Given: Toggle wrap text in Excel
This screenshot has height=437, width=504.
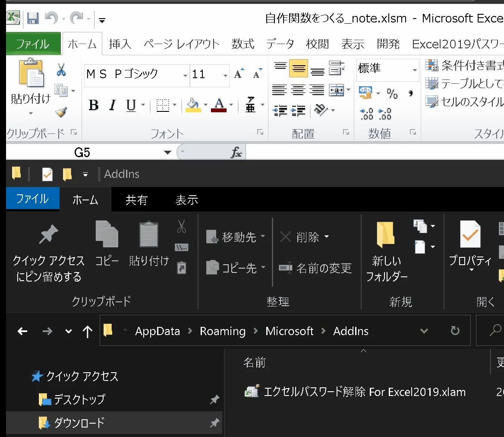Looking at the screenshot, I should pyautogui.click(x=337, y=68).
